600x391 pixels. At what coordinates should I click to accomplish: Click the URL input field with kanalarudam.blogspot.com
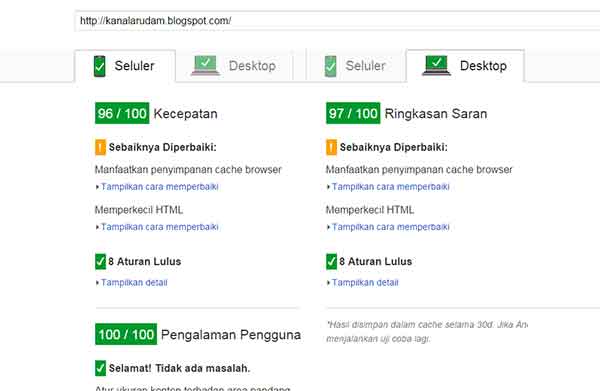point(338,21)
